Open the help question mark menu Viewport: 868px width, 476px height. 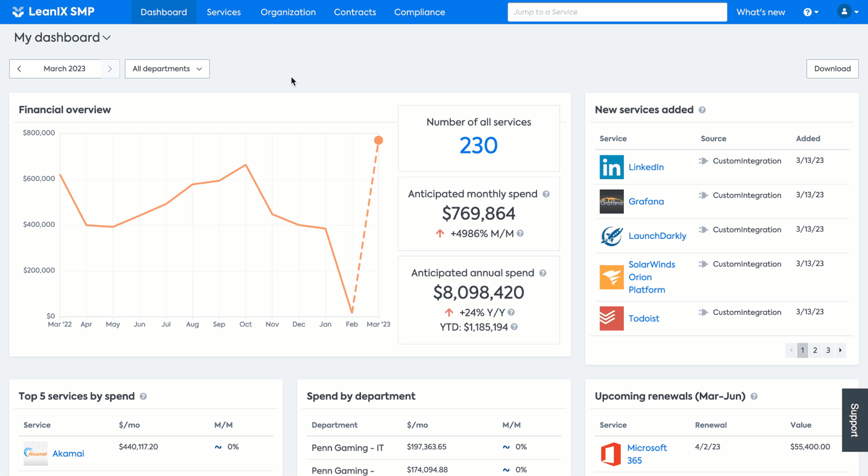point(811,12)
